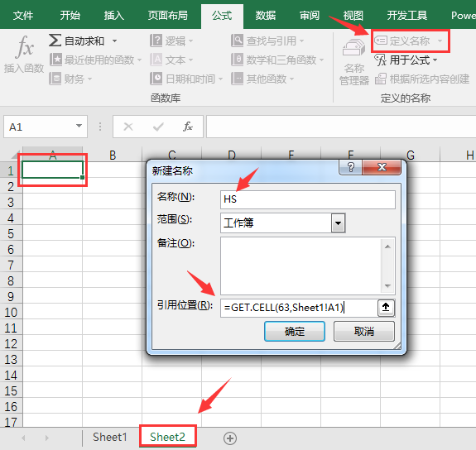Image resolution: width=476 pixels, height=450 pixels.
Task: Click the dialog help question mark button
Action: tap(351, 167)
